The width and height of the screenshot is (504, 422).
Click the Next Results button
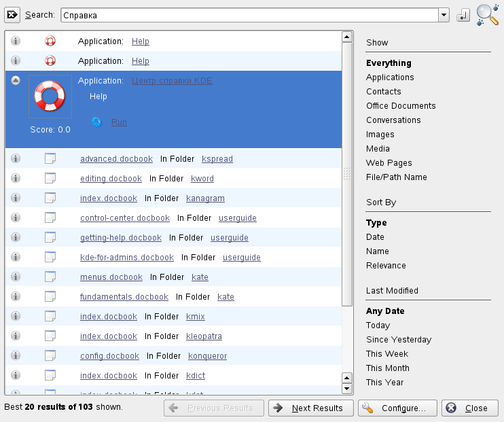[311, 408]
